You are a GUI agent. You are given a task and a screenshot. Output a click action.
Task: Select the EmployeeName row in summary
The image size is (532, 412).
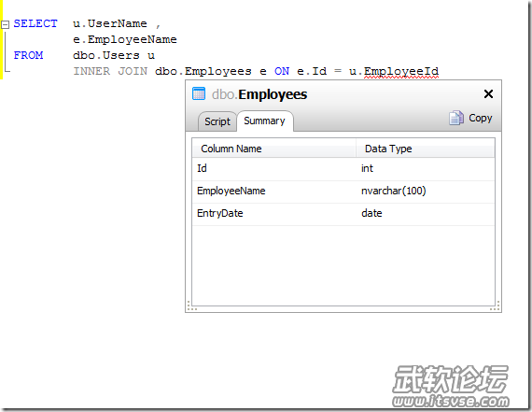[x=343, y=192]
